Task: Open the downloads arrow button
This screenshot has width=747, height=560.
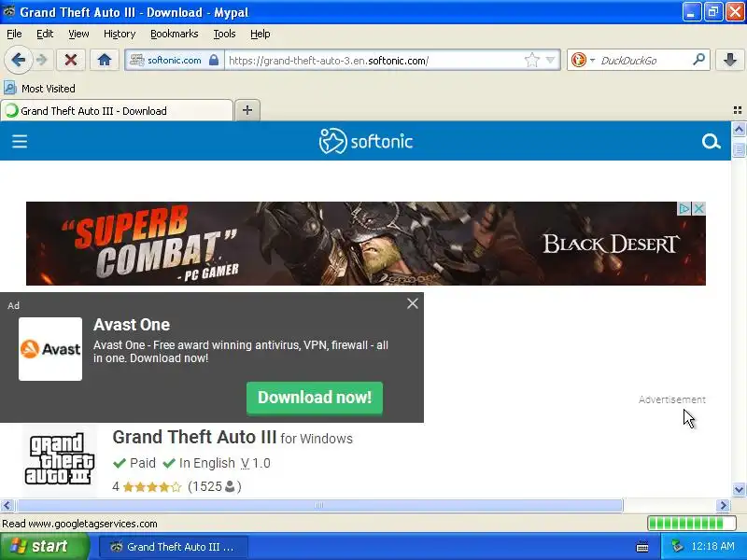Action: (730, 60)
